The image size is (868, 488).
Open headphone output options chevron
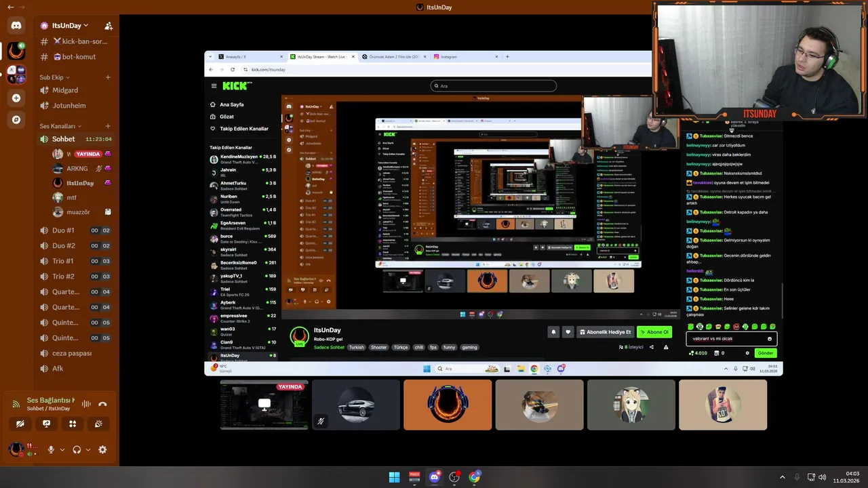tap(87, 449)
